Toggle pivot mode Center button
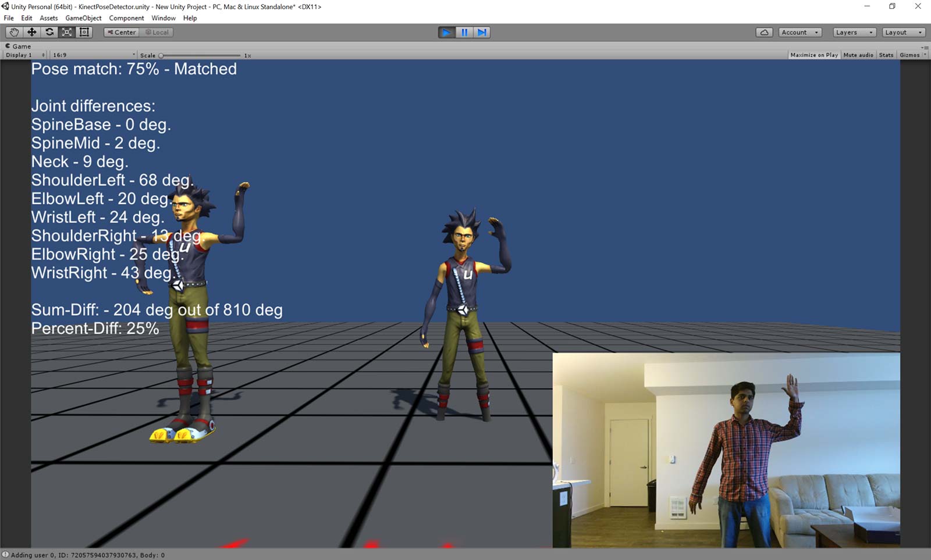 click(121, 33)
